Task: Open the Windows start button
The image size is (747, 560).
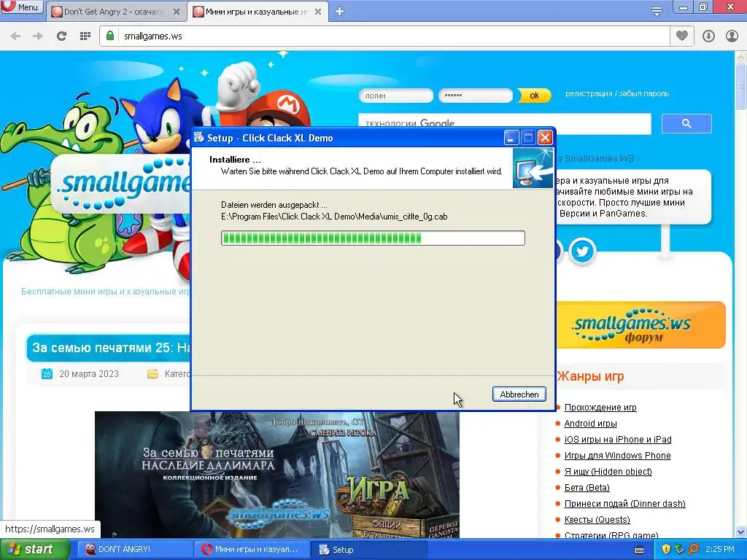Action: (34, 550)
